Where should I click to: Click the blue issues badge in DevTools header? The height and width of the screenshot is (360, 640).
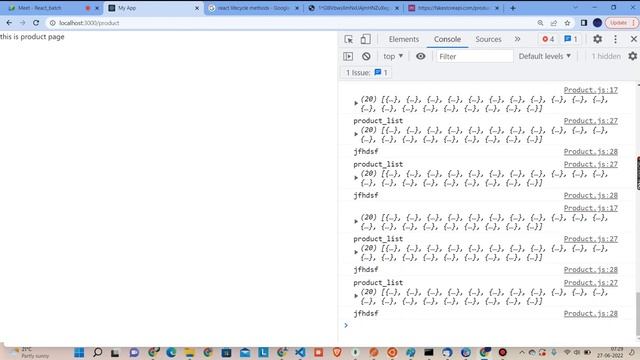point(571,39)
